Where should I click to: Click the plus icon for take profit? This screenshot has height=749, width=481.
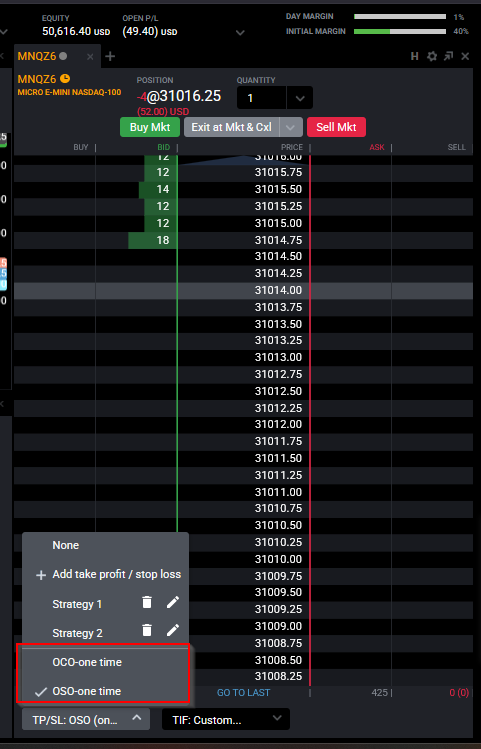pos(41,575)
